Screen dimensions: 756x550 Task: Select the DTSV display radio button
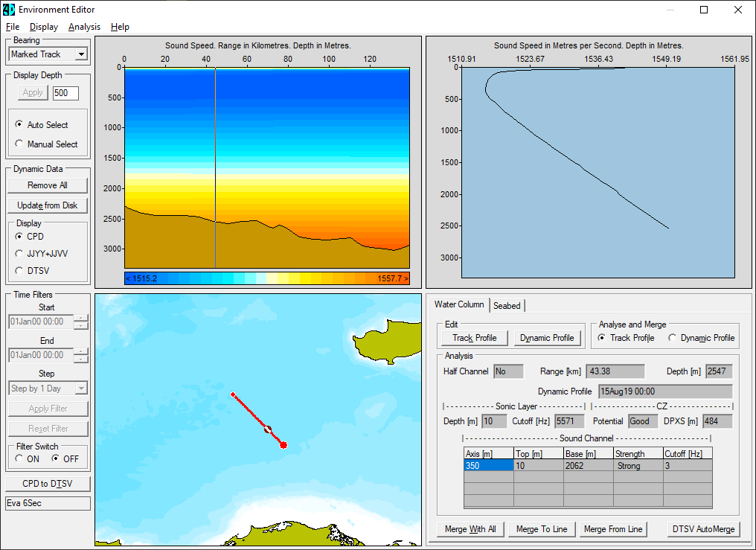tap(32, 271)
